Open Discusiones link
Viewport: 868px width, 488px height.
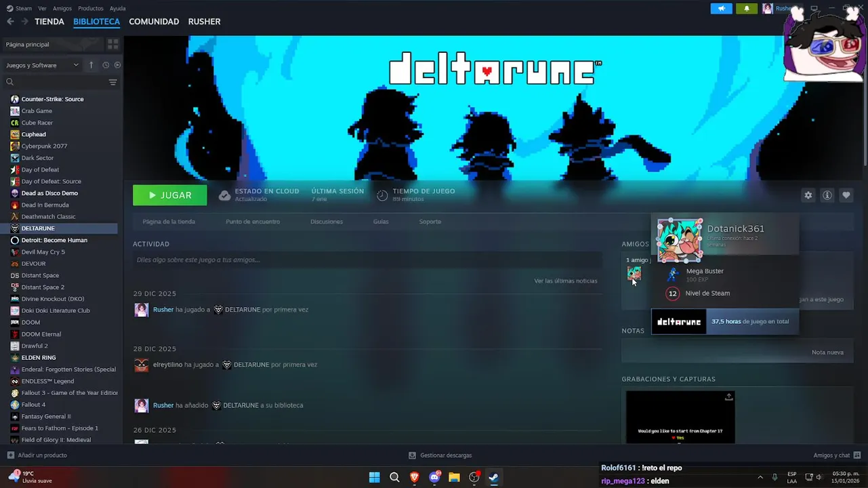click(327, 222)
